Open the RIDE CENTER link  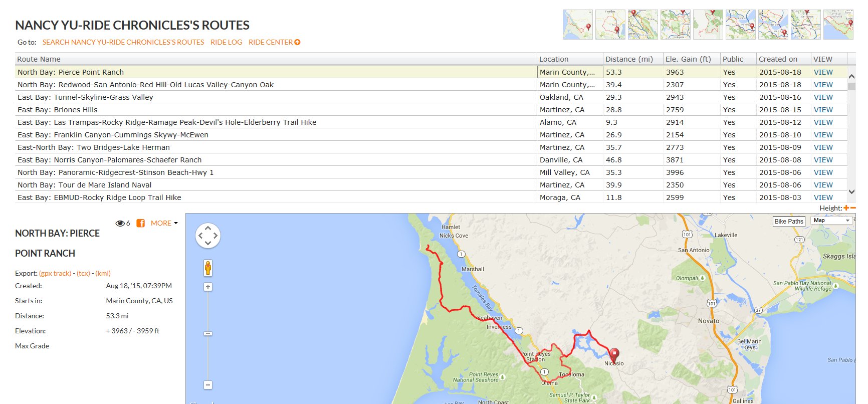tap(274, 42)
